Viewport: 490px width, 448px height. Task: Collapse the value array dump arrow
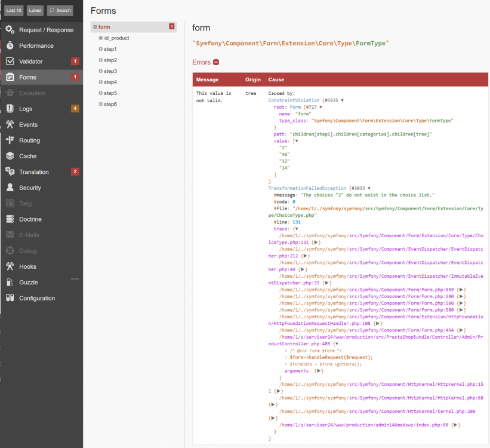pos(297,141)
